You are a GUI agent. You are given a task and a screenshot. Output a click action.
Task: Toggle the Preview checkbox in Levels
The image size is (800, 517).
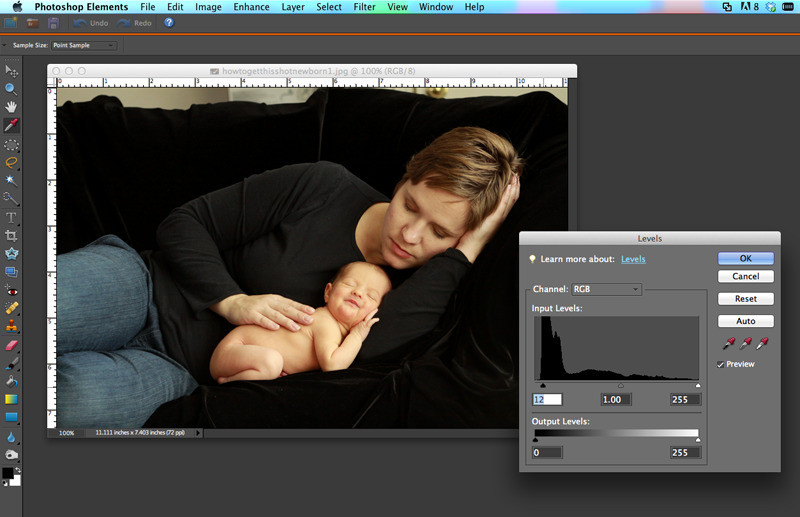point(720,364)
